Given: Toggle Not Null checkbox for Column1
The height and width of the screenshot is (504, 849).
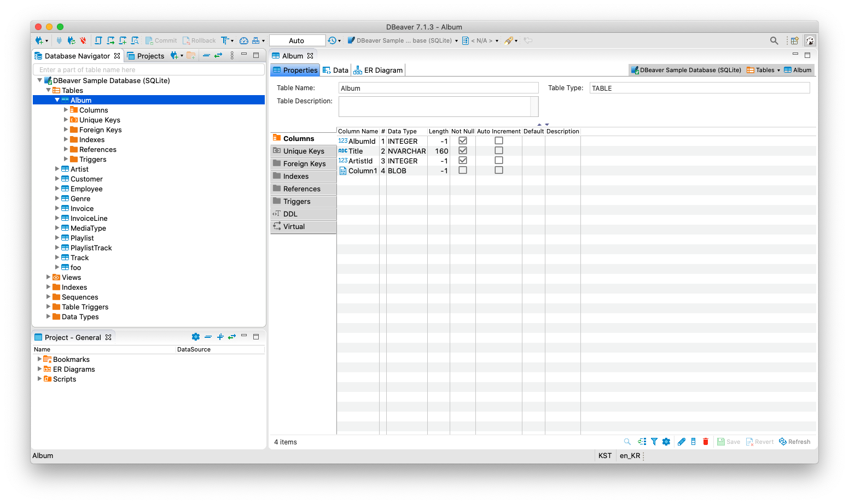Looking at the screenshot, I should click(463, 170).
